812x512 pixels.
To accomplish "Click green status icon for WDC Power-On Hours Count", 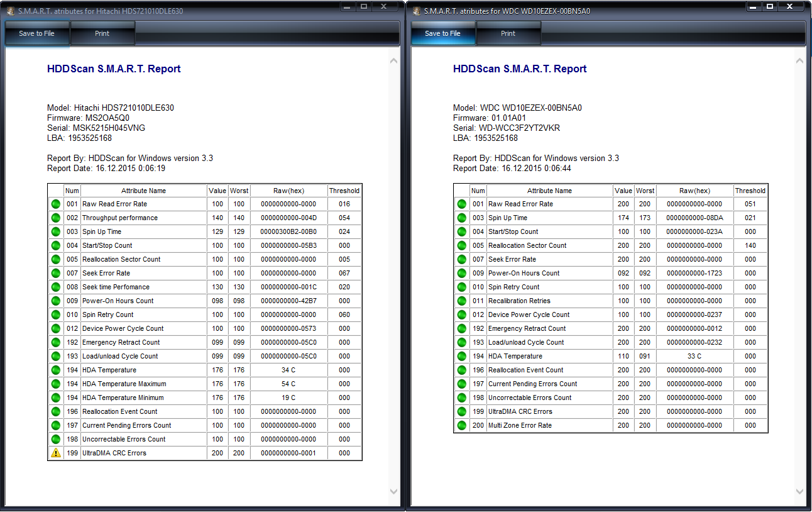I will [462, 273].
